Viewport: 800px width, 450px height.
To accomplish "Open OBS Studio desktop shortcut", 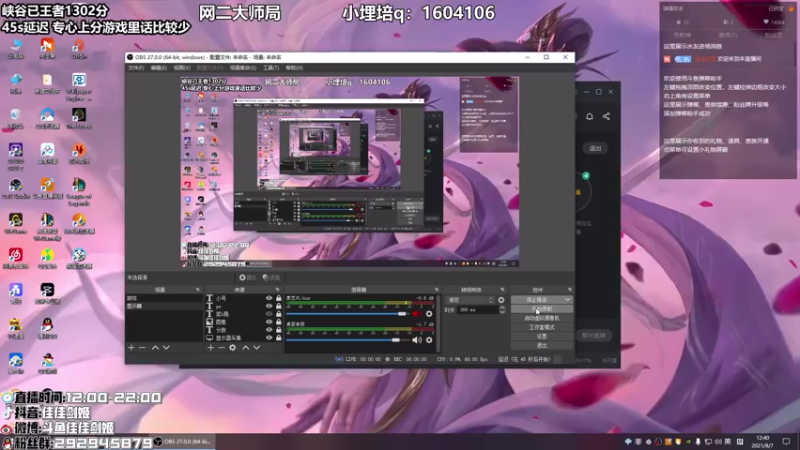I will click(16, 188).
